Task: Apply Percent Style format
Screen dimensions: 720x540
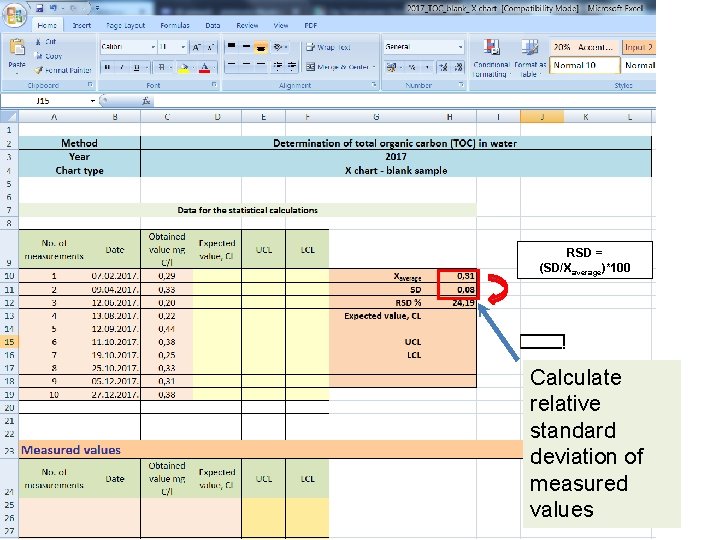Action: coord(412,68)
